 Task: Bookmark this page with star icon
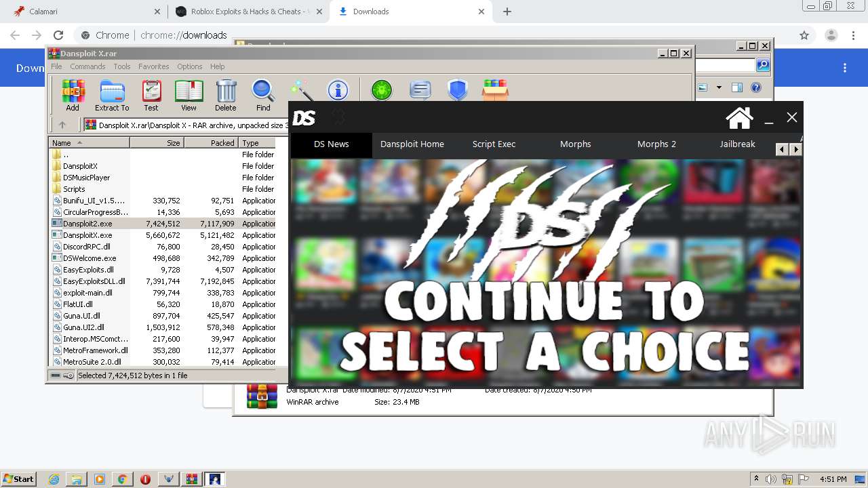(x=804, y=35)
